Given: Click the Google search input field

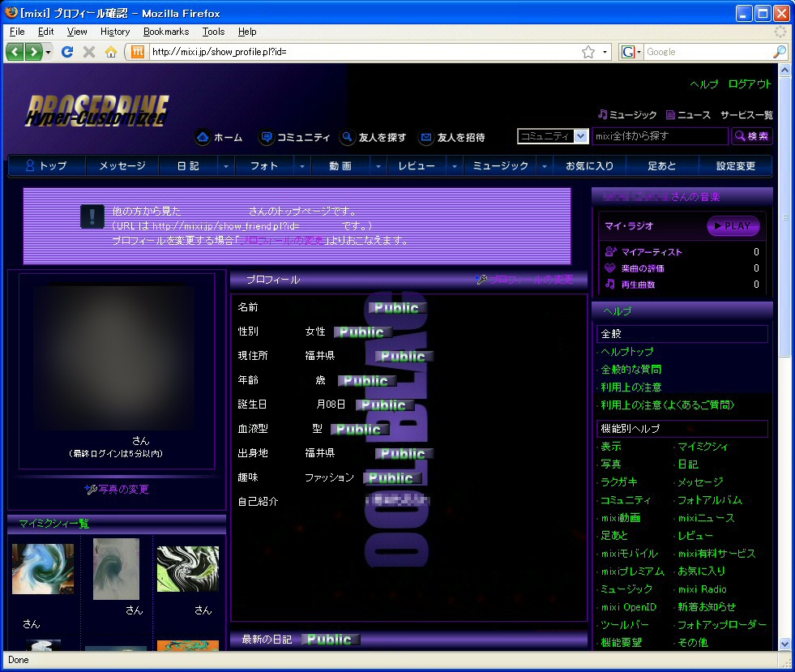Looking at the screenshot, I should pos(707,52).
